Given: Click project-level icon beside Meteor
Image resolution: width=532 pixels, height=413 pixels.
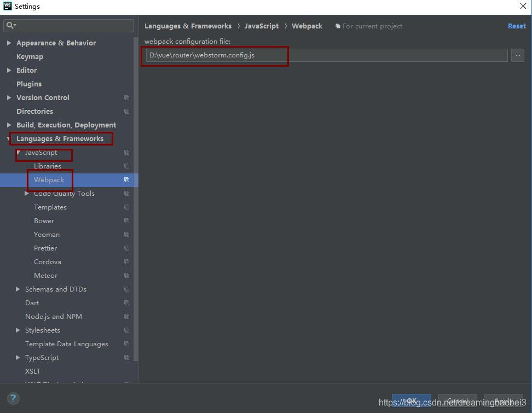Looking at the screenshot, I should tap(126, 275).
